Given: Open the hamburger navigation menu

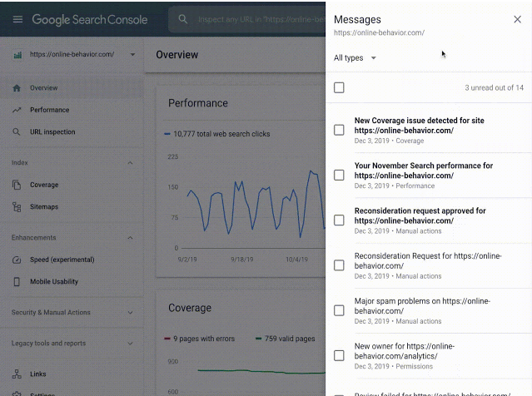Looking at the screenshot, I should (x=17, y=19).
